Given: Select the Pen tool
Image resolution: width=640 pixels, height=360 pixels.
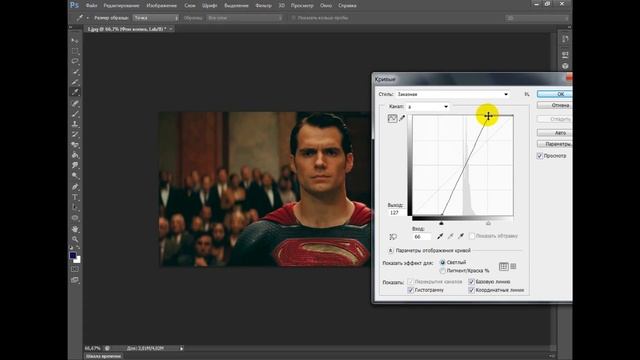Looking at the screenshot, I should pyautogui.click(x=75, y=187).
